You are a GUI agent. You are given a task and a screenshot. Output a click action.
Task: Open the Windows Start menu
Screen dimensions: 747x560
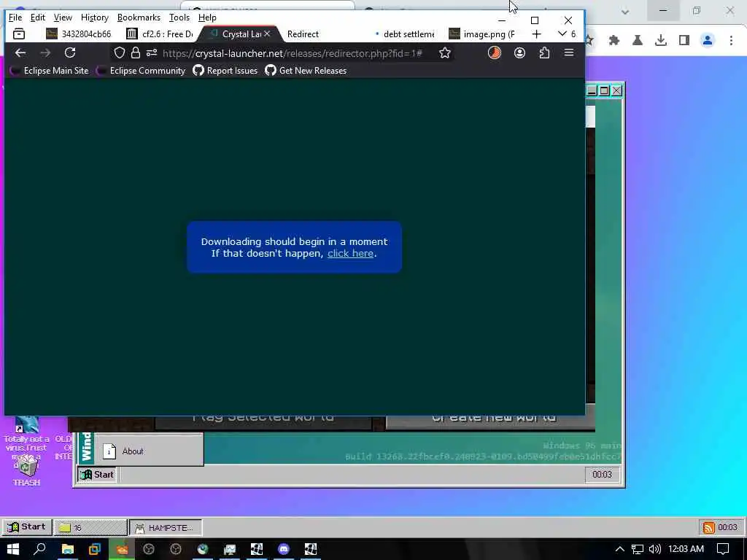click(x=13, y=549)
